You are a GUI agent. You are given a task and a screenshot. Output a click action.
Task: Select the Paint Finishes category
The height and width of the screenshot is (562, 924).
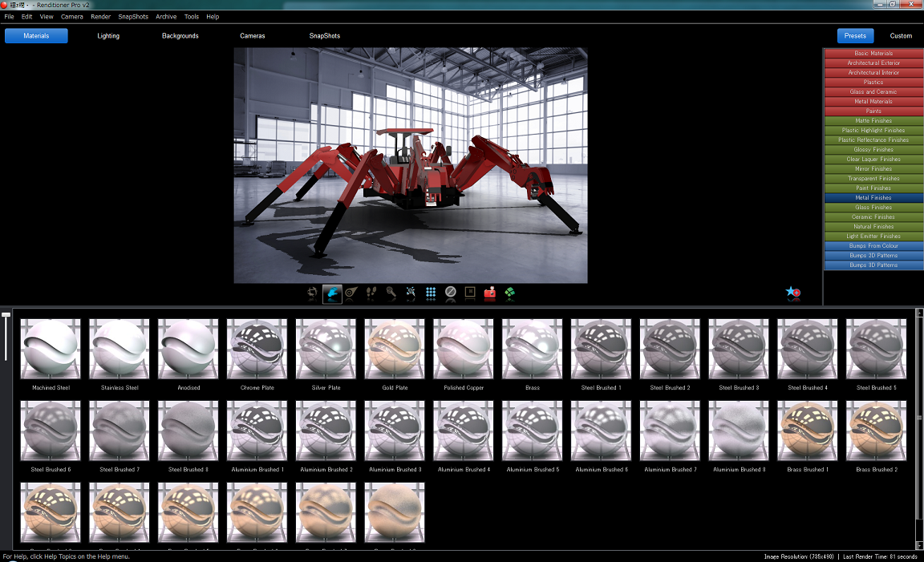(872, 188)
